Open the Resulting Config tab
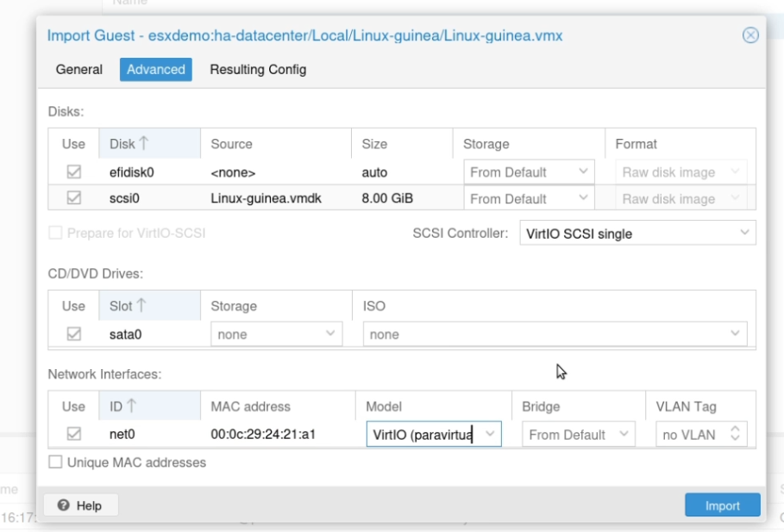 point(258,69)
